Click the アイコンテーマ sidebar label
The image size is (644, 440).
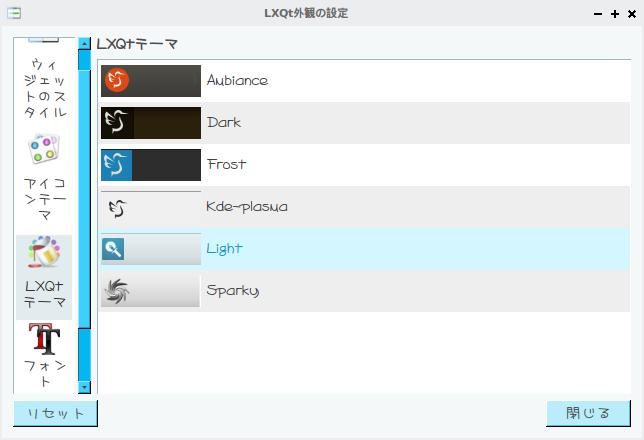(45, 199)
